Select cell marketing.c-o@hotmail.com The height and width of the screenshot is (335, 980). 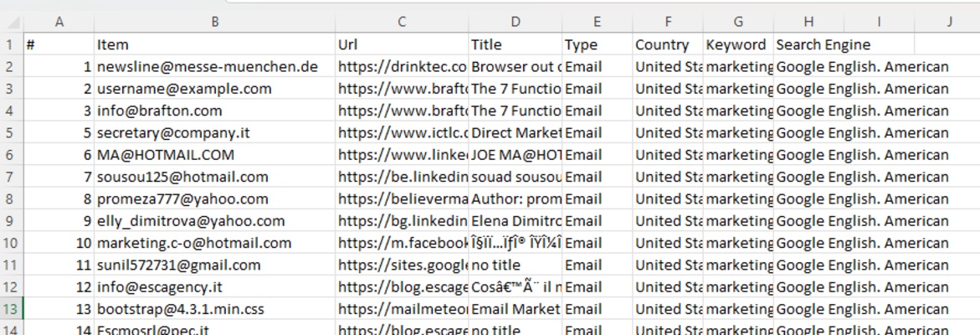[x=215, y=243]
